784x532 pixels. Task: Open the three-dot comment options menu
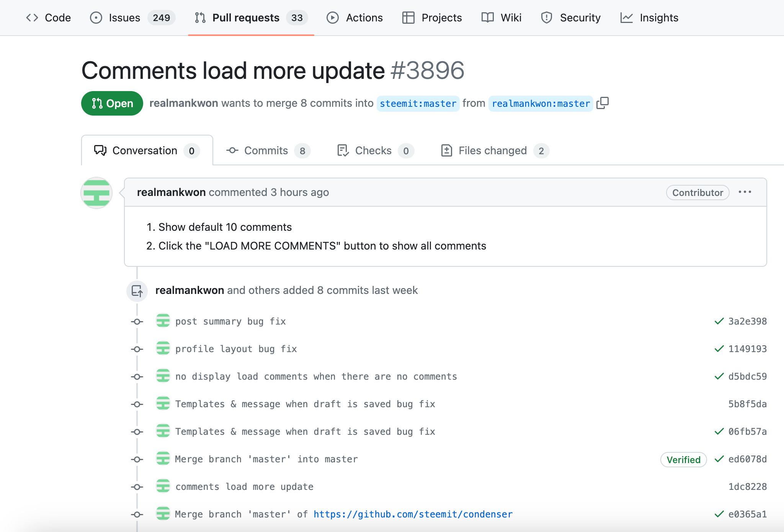tap(745, 192)
